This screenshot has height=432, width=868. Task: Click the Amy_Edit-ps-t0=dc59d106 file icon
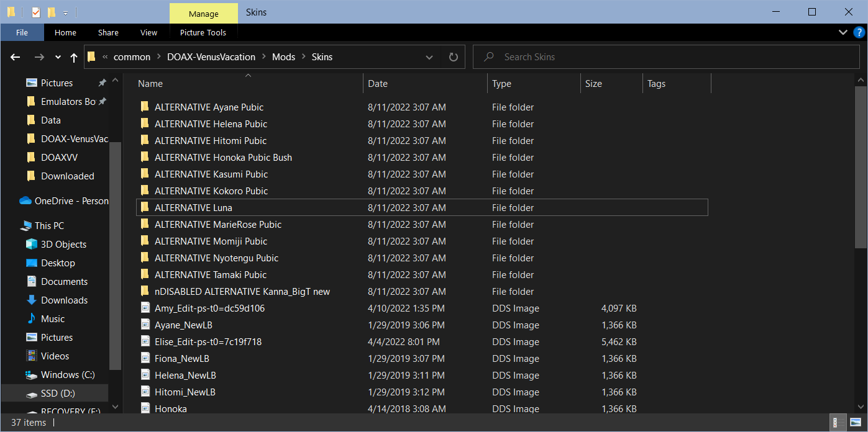tap(145, 308)
